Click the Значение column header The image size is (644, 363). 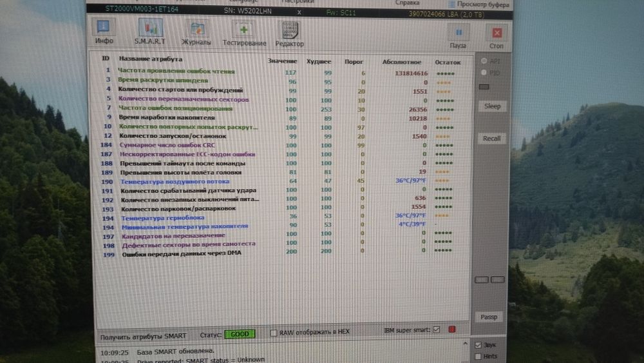pos(282,61)
